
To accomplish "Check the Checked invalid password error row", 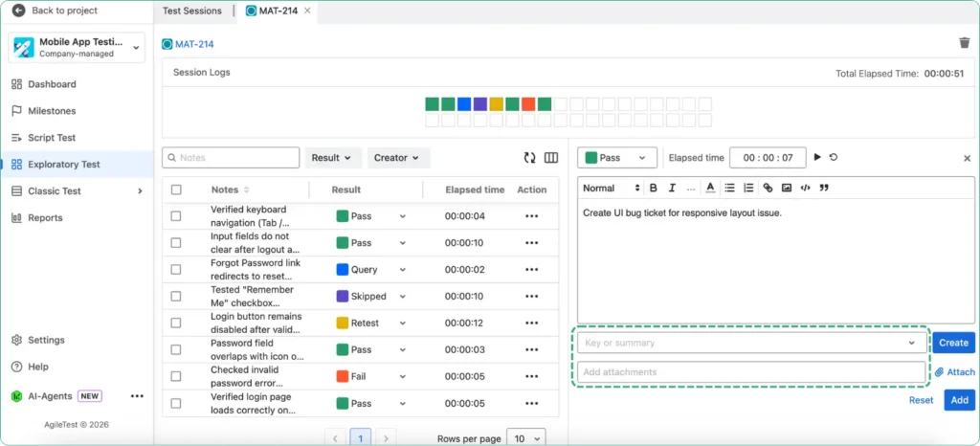I will coord(176,377).
